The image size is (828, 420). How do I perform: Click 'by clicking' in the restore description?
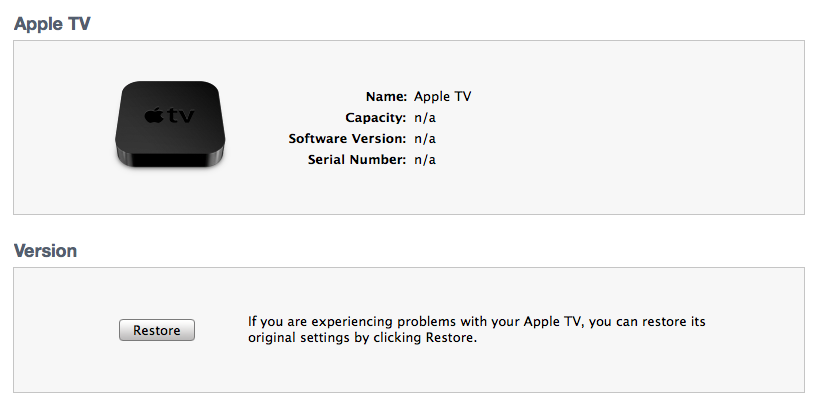coord(387,338)
